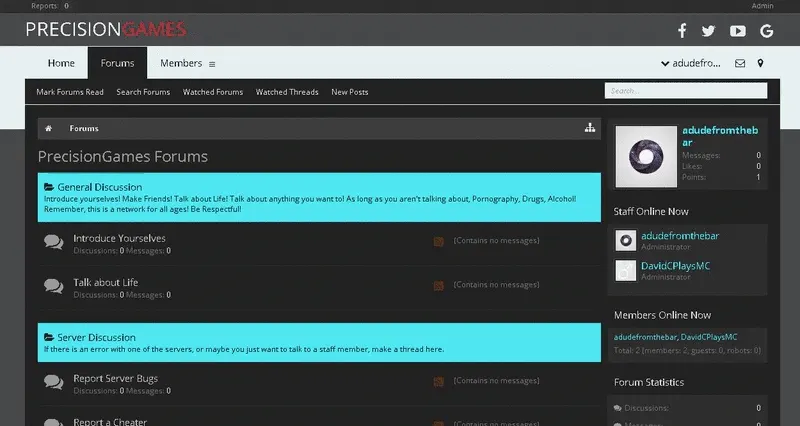Open Watched Threads
Viewport: 800px width, 426px height.
pos(287,92)
